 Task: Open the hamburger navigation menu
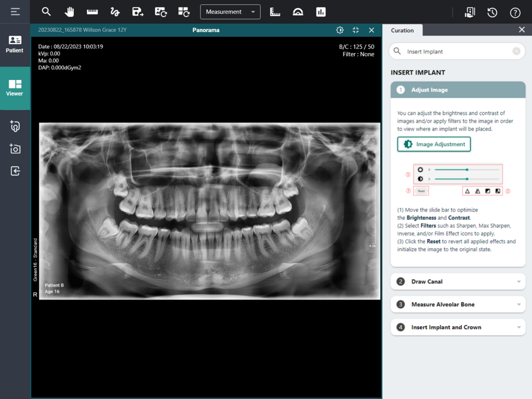click(15, 11)
